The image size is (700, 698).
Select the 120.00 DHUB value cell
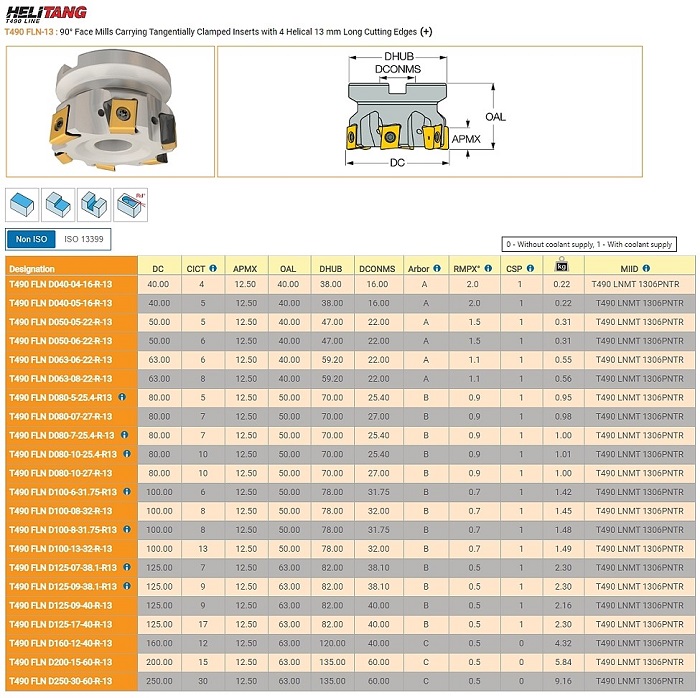coord(333,643)
